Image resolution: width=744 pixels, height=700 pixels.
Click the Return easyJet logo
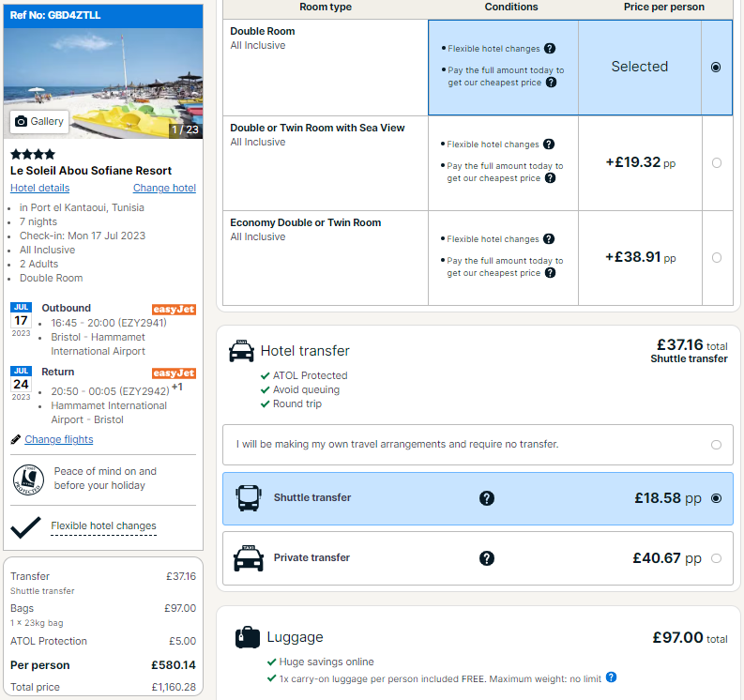point(175,373)
